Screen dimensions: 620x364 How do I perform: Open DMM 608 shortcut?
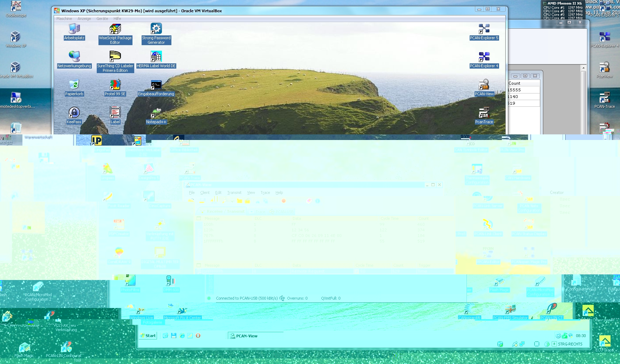coord(171,284)
